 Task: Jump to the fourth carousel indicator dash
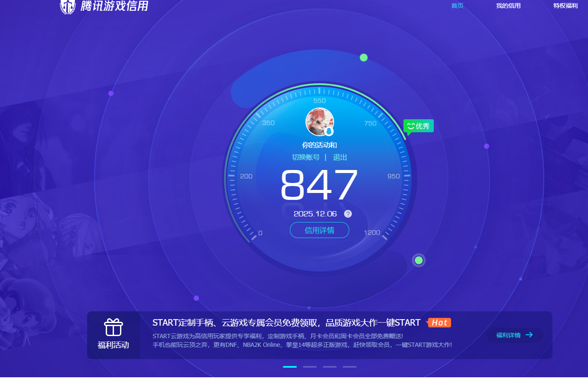click(x=350, y=367)
